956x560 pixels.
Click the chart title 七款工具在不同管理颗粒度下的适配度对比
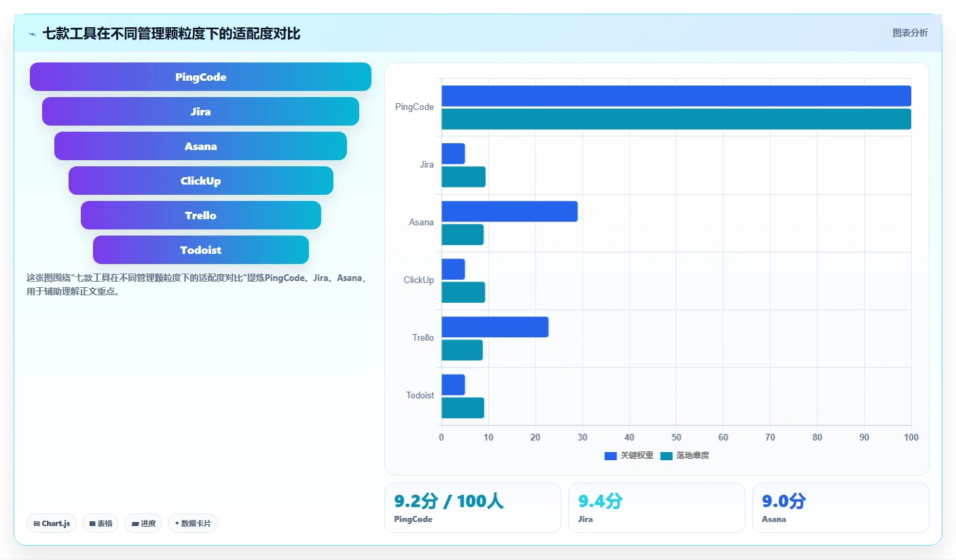click(x=172, y=33)
